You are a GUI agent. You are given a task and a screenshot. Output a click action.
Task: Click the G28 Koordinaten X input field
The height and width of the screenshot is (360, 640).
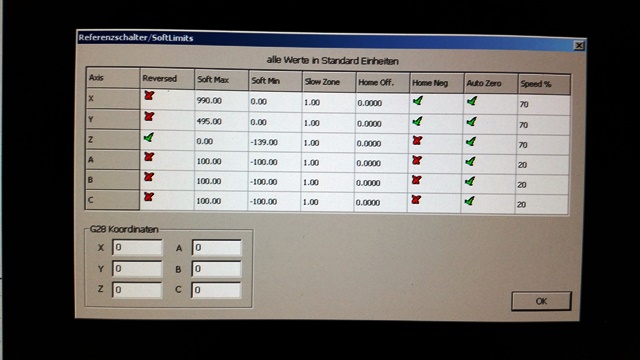pos(137,248)
